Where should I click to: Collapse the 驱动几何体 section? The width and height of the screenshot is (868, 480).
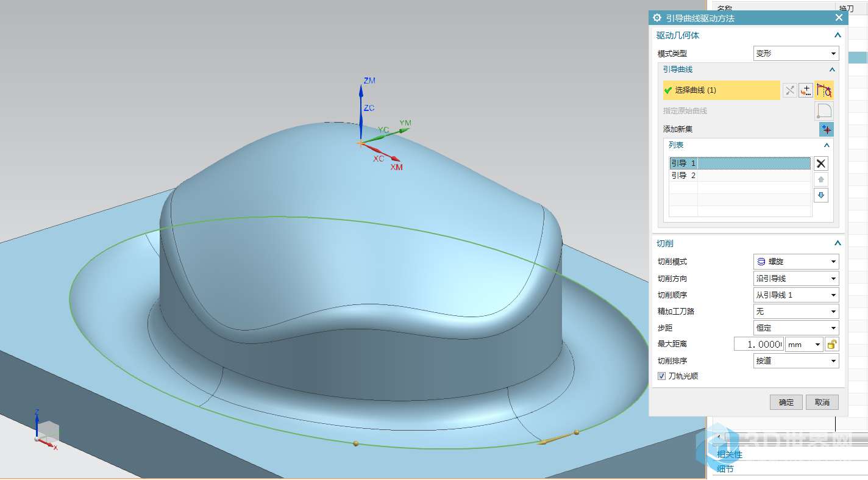(x=838, y=36)
